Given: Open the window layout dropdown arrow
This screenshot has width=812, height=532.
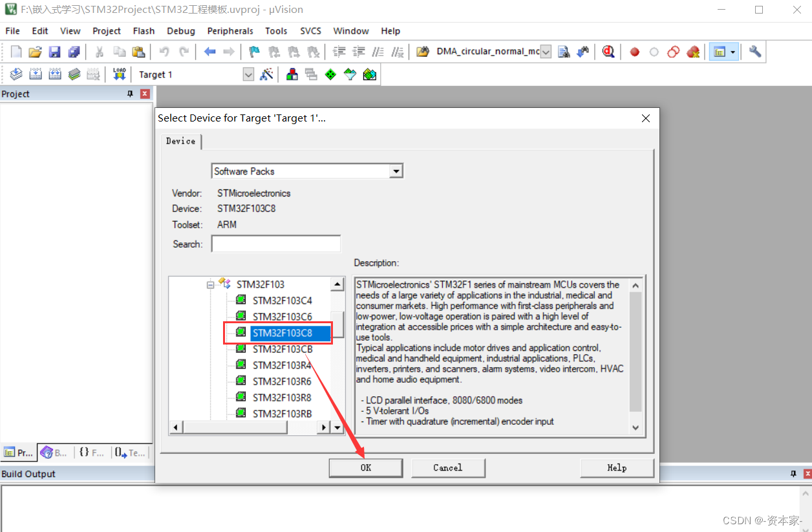Looking at the screenshot, I should pyautogui.click(x=732, y=52).
